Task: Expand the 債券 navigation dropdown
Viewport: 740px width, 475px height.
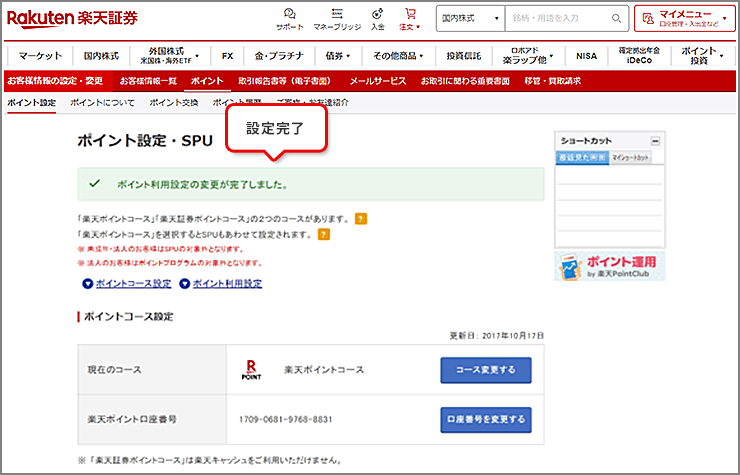Action: coord(338,56)
